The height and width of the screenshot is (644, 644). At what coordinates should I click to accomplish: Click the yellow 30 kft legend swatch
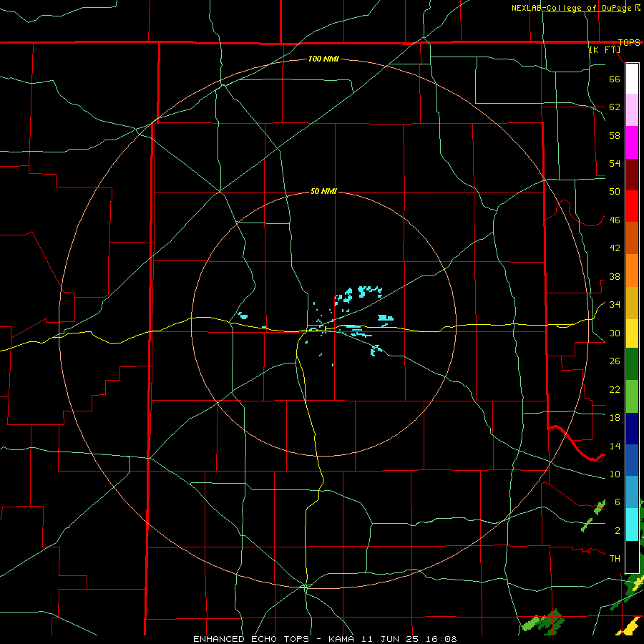pyautogui.click(x=632, y=333)
